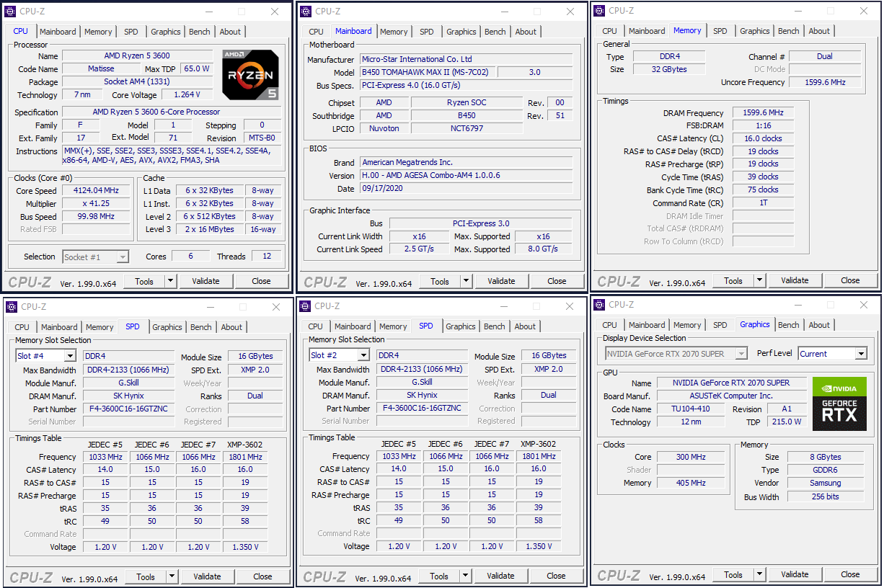Click the GPU TDP value 215.0 W

(786, 422)
